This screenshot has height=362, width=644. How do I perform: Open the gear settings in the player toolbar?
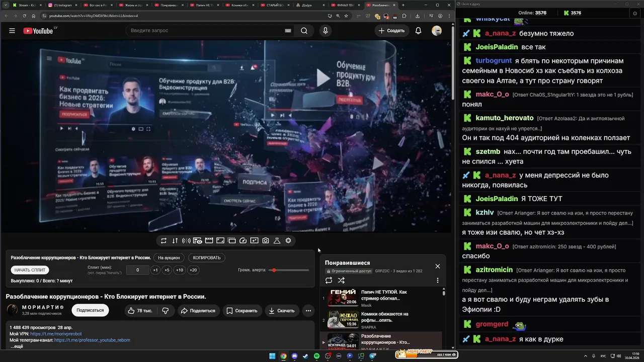(288, 241)
